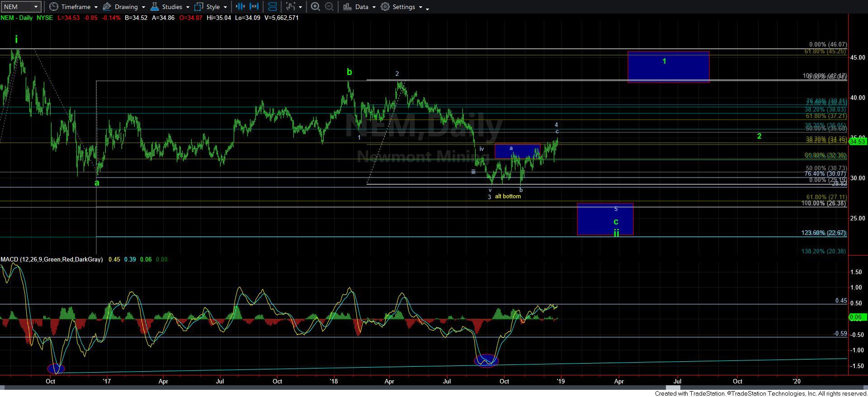Zoom in with the magnifier plus icon
868x397 pixels.
[x=316, y=7]
